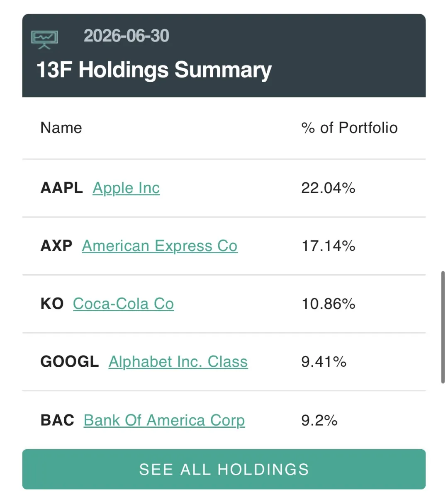Click Coca-Cola's 10.86% portfolio value
This screenshot has height=499, width=448.
(328, 304)
